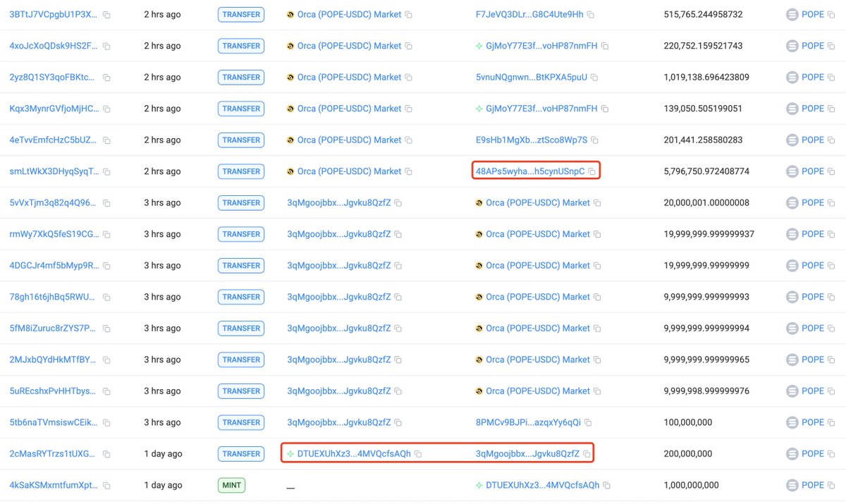Select the amount 20,000,001.00000008

coord(706,203)
